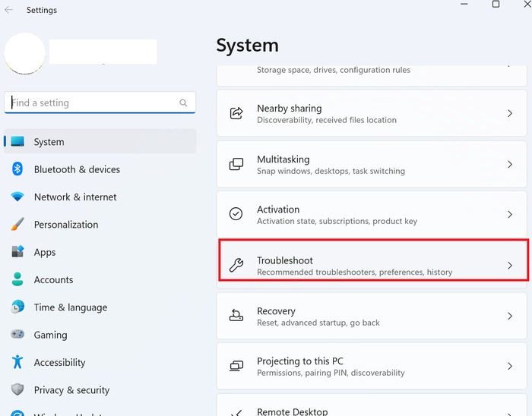Expand Multitasking with its chevron

[510, 165]
